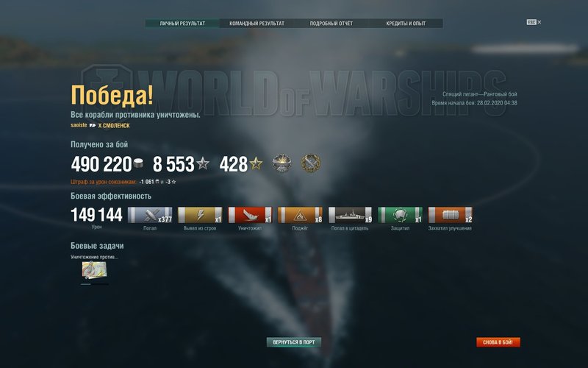This screenshot has height=368, width=588.
Task: Click the credits coin icon beside 490 220
Action: [x=138, y=163]
